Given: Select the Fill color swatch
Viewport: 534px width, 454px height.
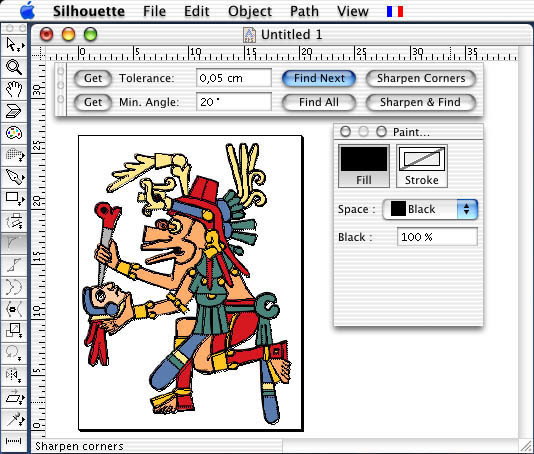Looking at the screenshot, I should tap(364, 166).
